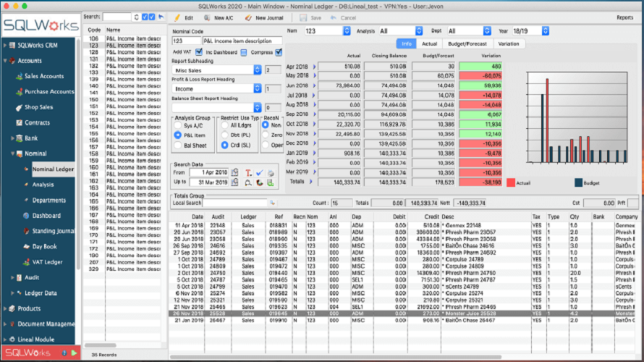This screenshot has width=644, height=362.
Task: Open calendar picker for Up to date
Action: 234,182
